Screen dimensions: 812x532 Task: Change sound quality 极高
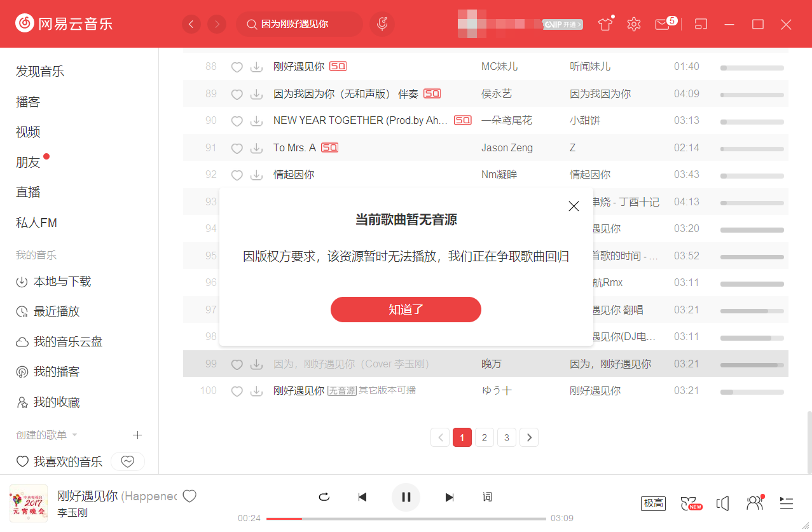(x=654, y=503)
